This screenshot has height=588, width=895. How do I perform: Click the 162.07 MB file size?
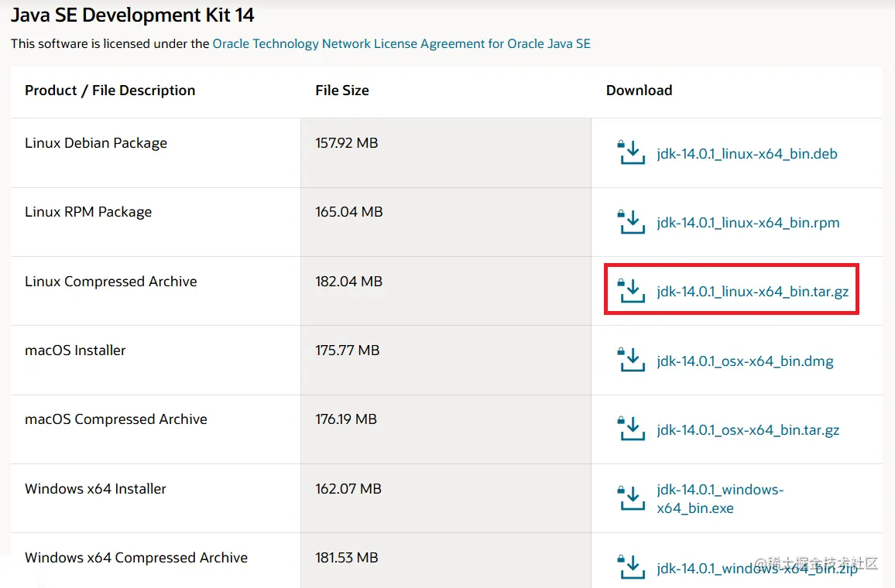[x=348, y=489]
